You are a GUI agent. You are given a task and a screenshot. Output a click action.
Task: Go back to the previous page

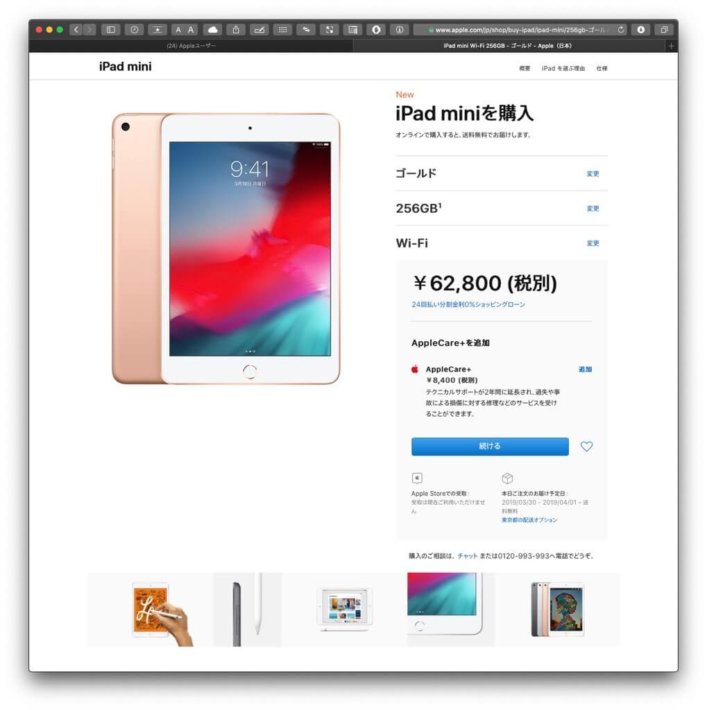[x=76, y=30]
